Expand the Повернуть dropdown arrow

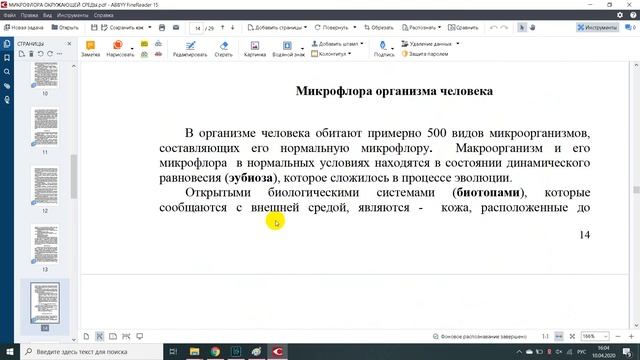[355, 27]
